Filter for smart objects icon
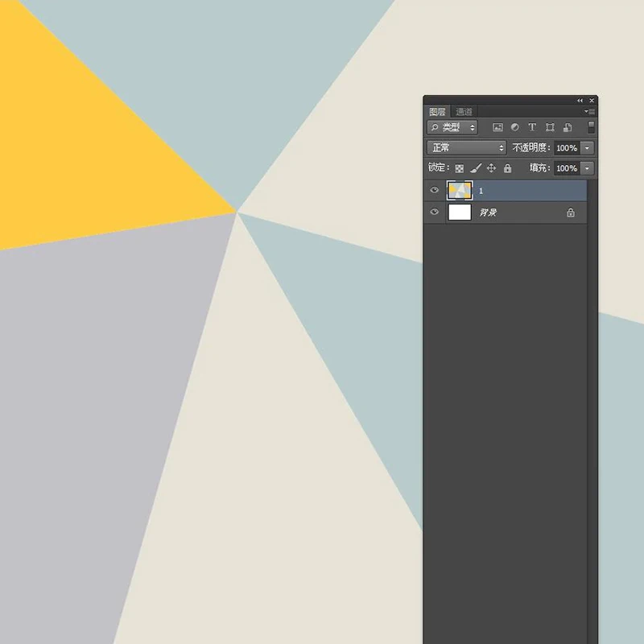 568,127
